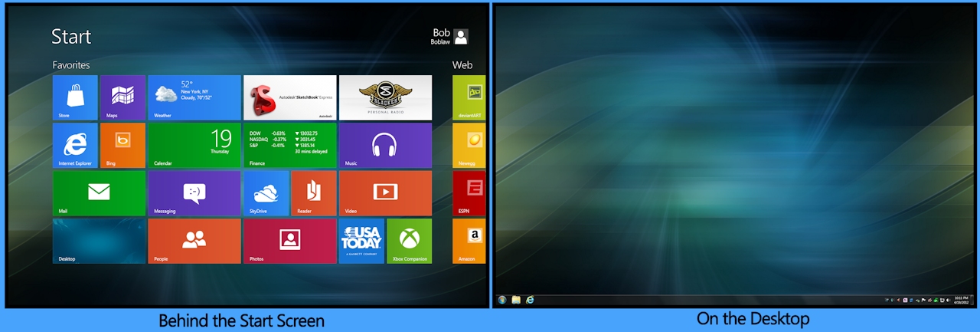Open the Maps tile

[122, 97]
